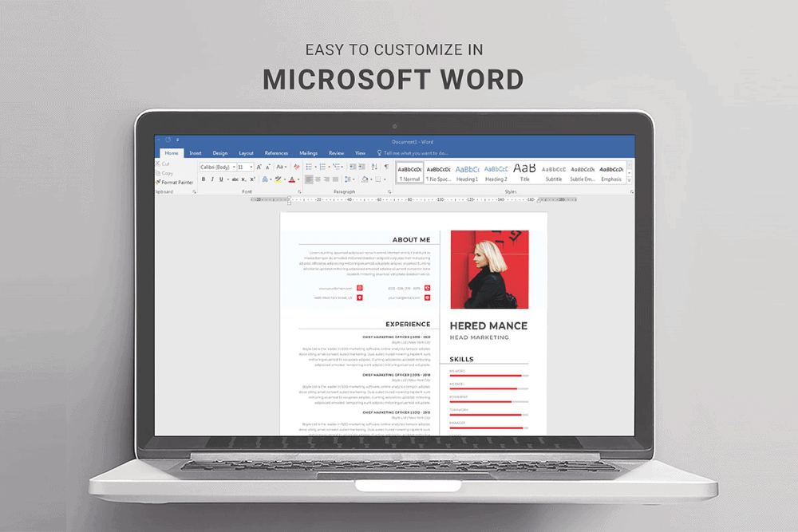Open the Insert tab
This screenshot has height=532, width=798.
[x=196, y=153]
